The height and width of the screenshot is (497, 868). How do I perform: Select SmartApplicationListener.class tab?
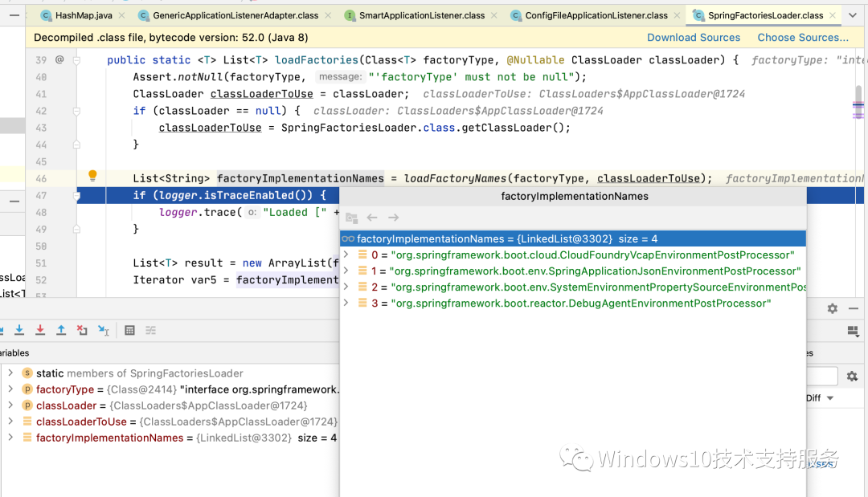click(x=421, y=15)
